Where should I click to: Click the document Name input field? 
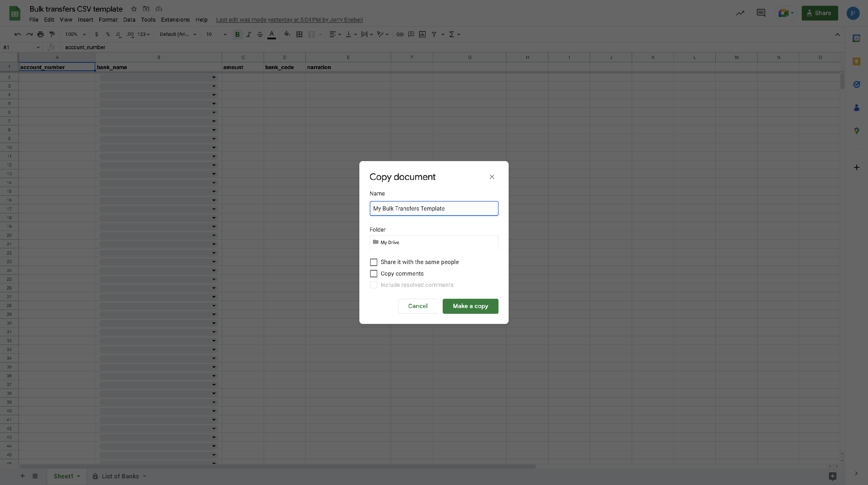coord(434,209)
